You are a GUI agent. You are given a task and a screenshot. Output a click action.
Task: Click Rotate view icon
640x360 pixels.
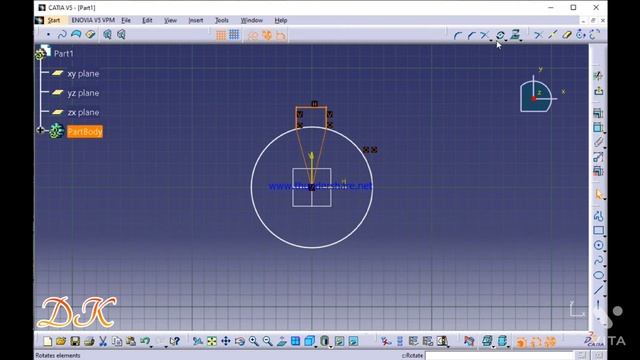(x=240, y=341)
